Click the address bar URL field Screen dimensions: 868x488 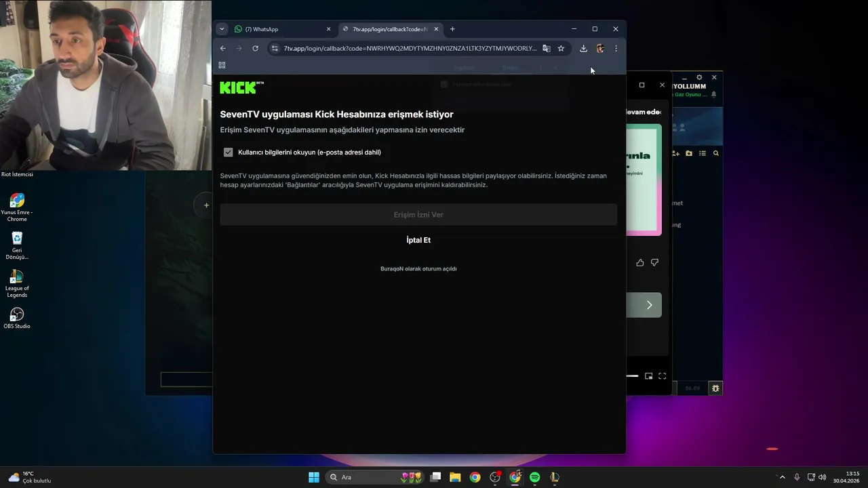pos(410,48)
